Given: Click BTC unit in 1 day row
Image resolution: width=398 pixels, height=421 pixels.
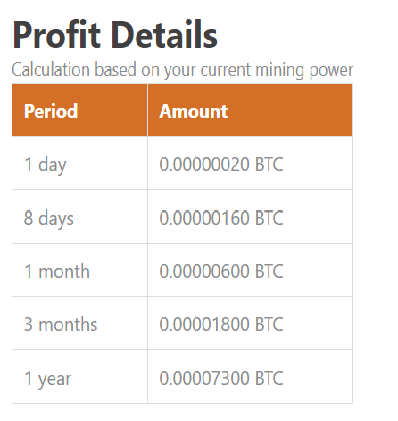Looking at the screenshot, I should tap(269, 164).
